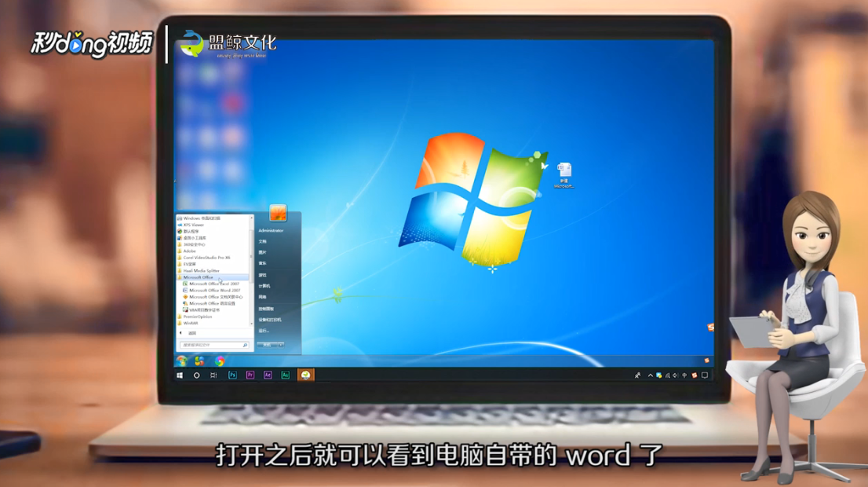Expand the 360安全中心 folder

(x=191, y=244)
